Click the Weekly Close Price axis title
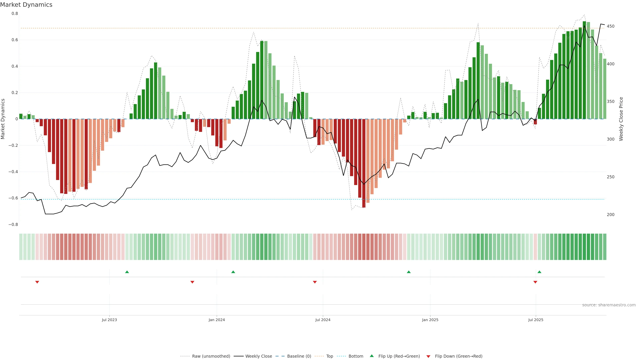 621,119
